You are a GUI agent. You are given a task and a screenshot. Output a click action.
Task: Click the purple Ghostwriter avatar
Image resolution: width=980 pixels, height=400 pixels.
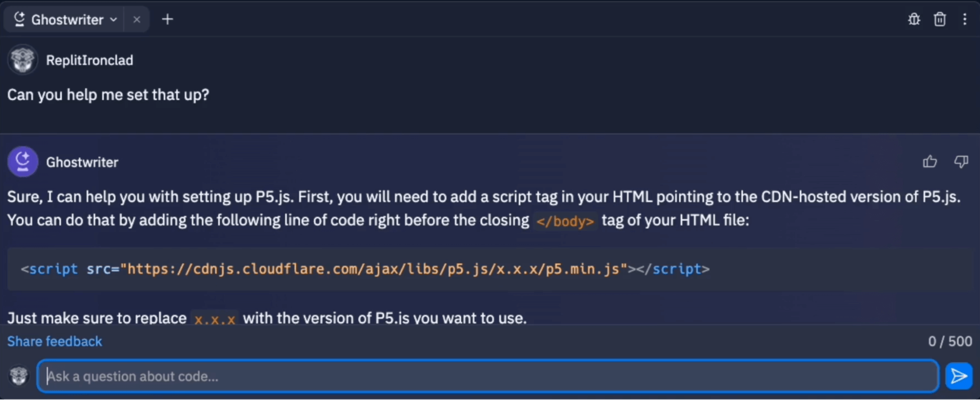(23, 161)
